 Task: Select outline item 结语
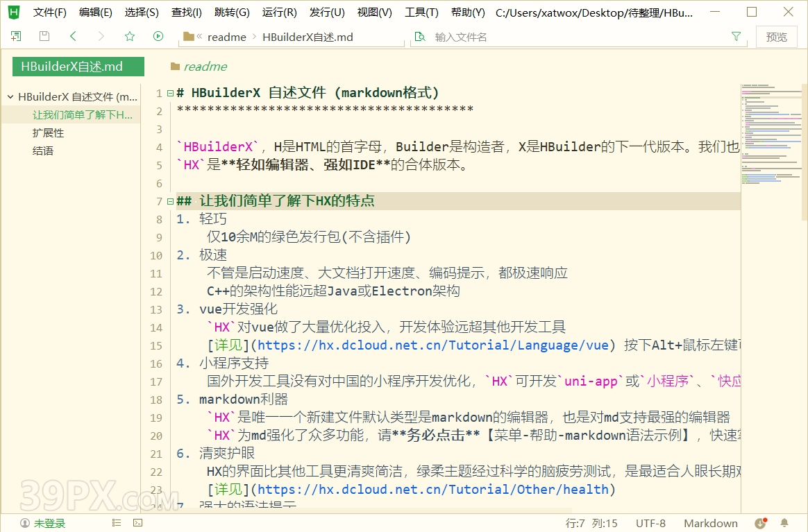click(43, 151)
